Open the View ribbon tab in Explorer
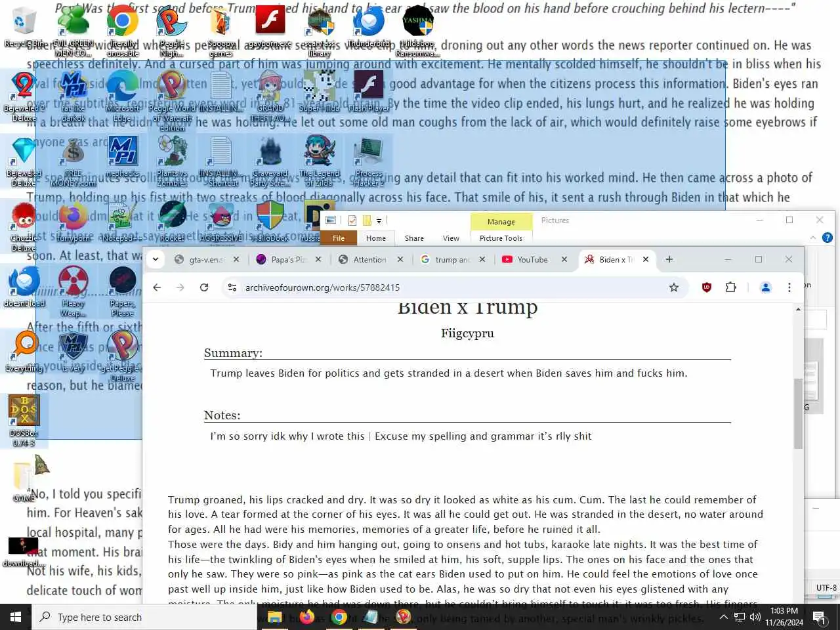 pyautogui.click(x=451, y=238)
